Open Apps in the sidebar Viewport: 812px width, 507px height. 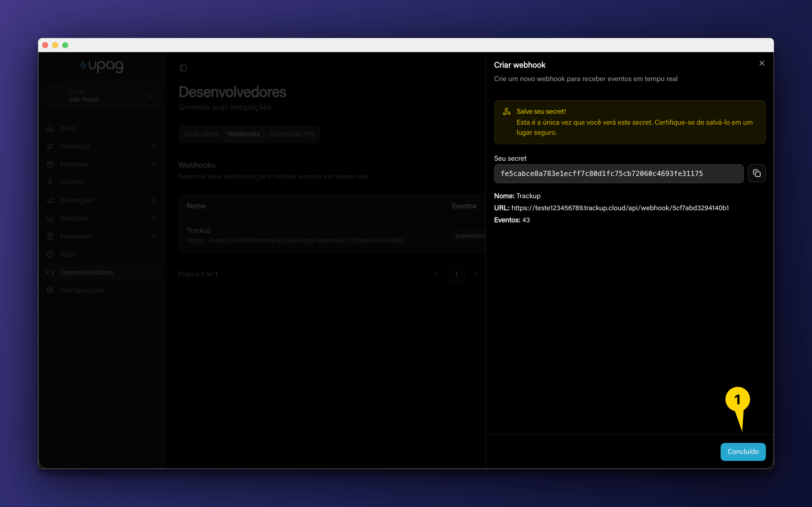click(102, 254)
